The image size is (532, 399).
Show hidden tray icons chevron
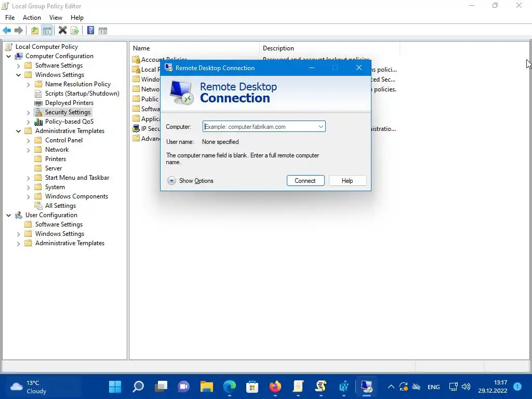point(391,387)
